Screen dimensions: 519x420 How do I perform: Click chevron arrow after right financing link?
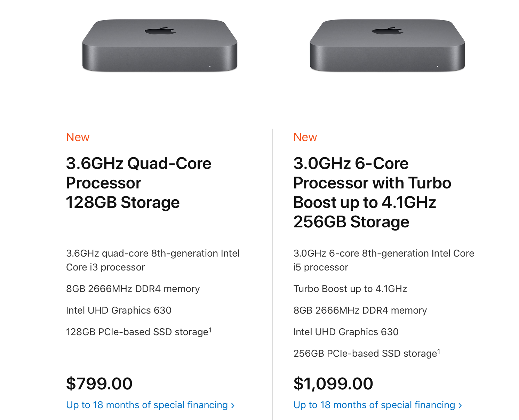point(460,406)
